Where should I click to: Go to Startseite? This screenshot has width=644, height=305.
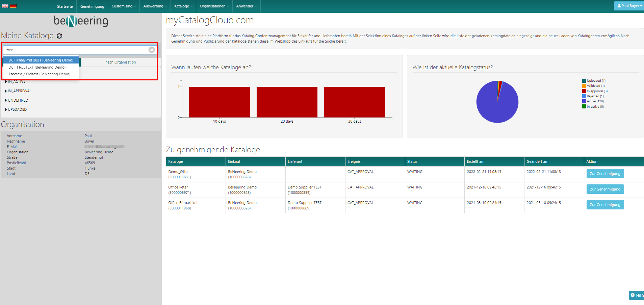pos(65,6)
